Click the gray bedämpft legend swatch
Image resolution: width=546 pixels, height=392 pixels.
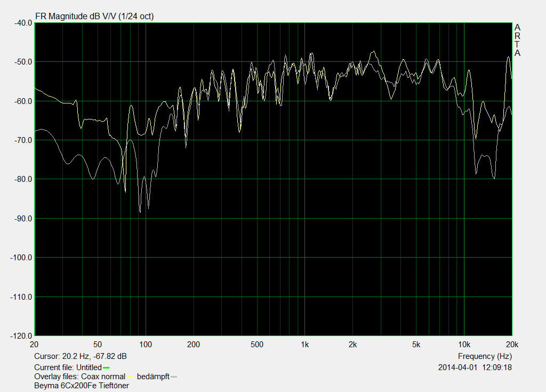point(174,377)
